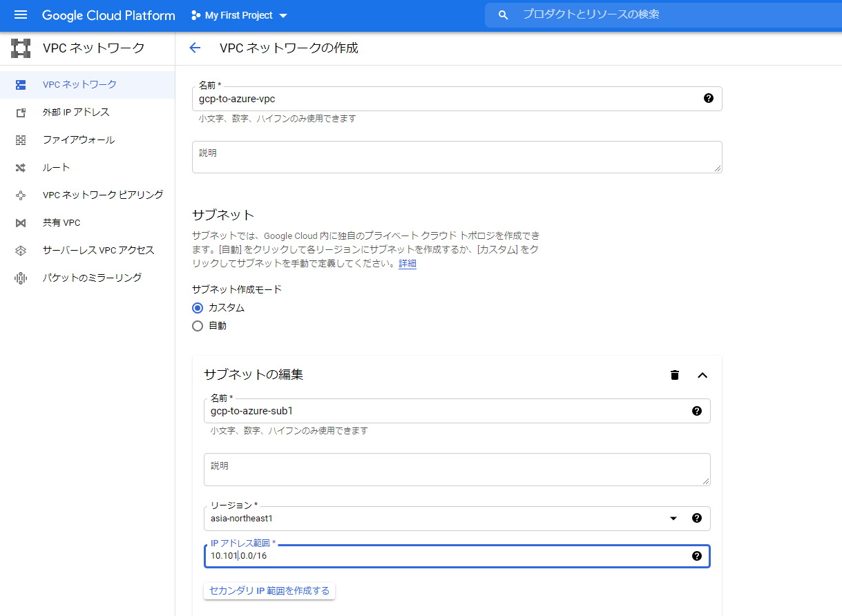Click the VPC 説明 text area
This screenshot has width=842, height=616.
point(457,157)
